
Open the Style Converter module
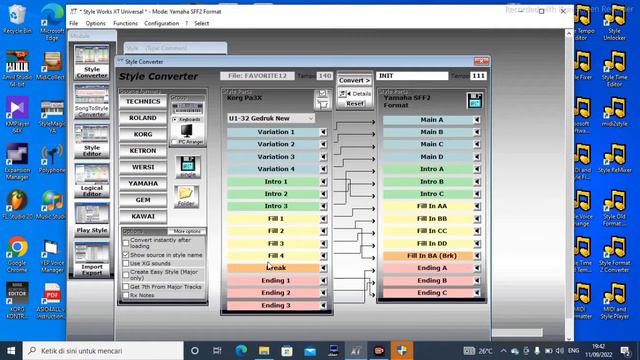pyautogui.click(x=92, y=62)
